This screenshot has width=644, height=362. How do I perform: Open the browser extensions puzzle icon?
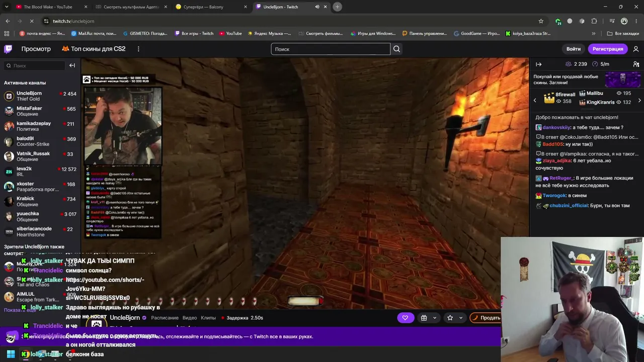tap(594, 21)
